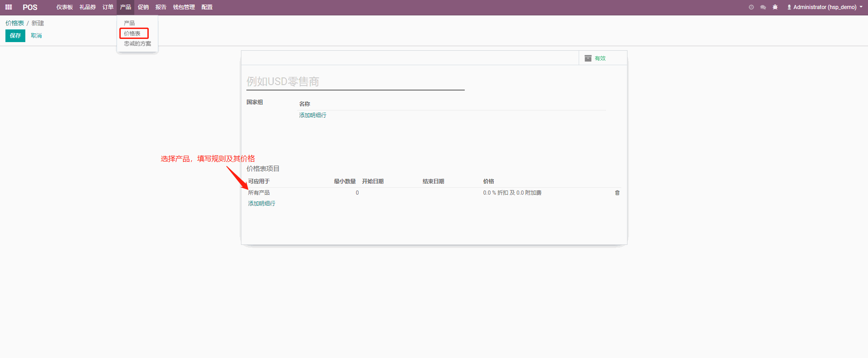868x358 pixels.
Task: Focus the pricelist name field 例如USD零售商
Action: pyautogui.click(x=355, y=81)
